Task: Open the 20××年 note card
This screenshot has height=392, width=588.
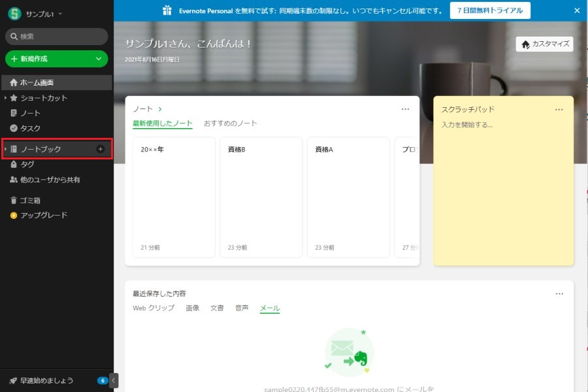Action: (x=174, y=197)
